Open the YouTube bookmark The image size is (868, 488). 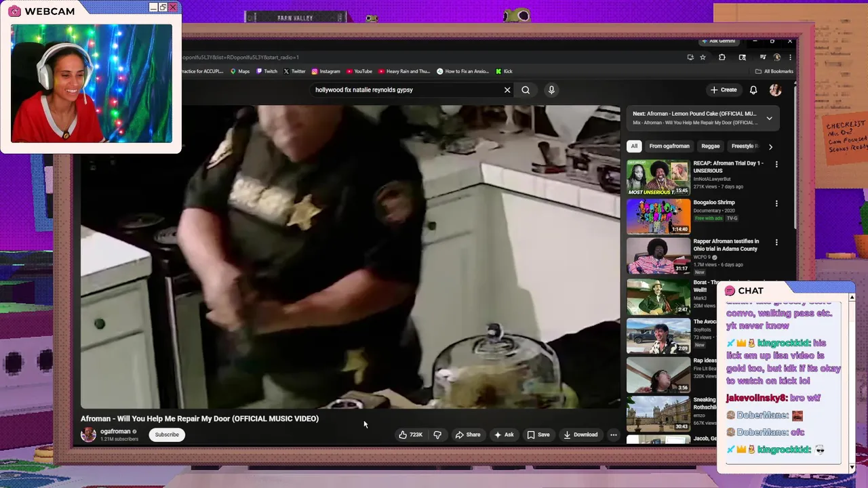click(359, 71)
